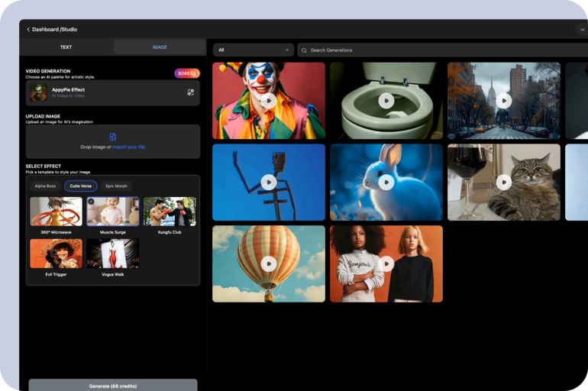Select the Epic Morph effect category
Viewport: 588px width, 391px height.
point(117,186)
